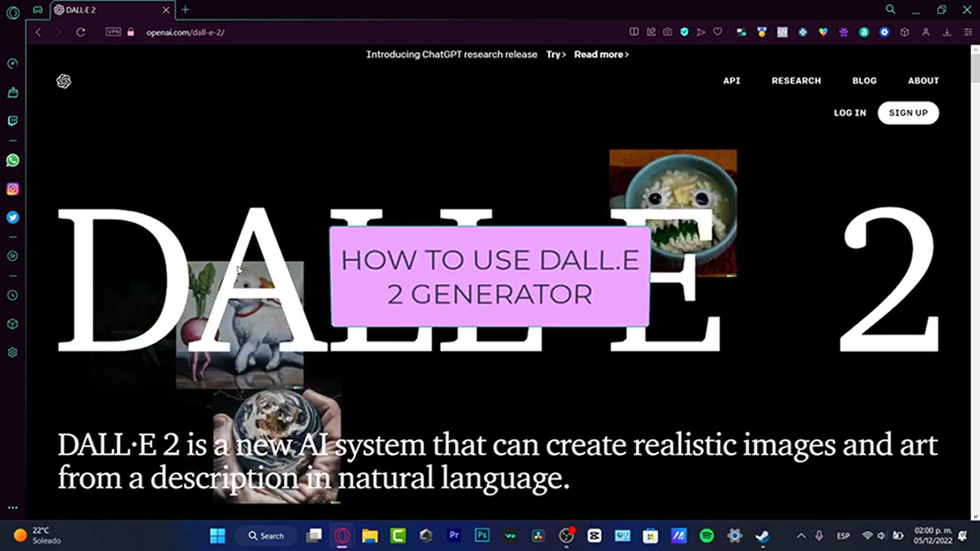Open WhatsApp in the Opera sidebar

point(13,161)
